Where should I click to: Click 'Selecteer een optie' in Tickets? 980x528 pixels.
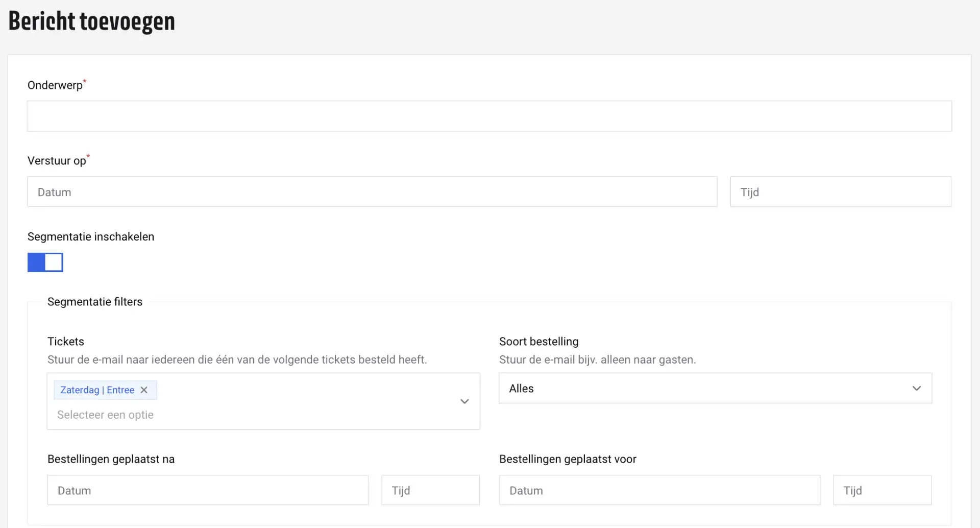105,415
